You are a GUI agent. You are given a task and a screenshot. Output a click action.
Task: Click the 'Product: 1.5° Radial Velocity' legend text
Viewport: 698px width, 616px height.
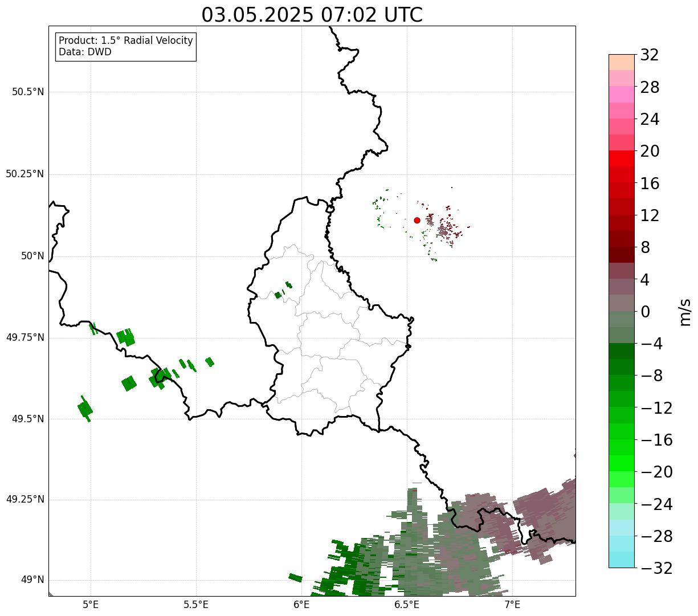click(126, 41)
